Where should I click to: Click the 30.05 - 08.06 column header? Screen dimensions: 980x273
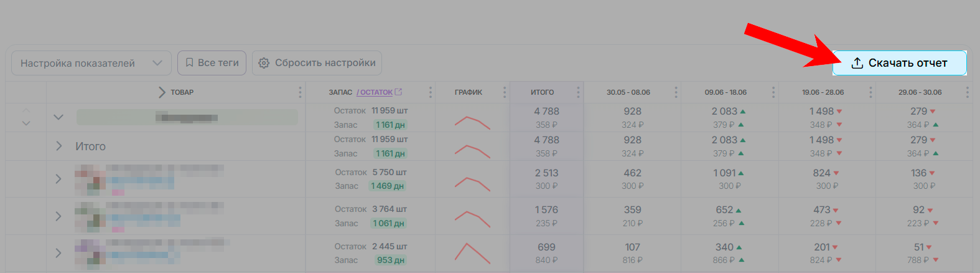(x=628, y=92)
